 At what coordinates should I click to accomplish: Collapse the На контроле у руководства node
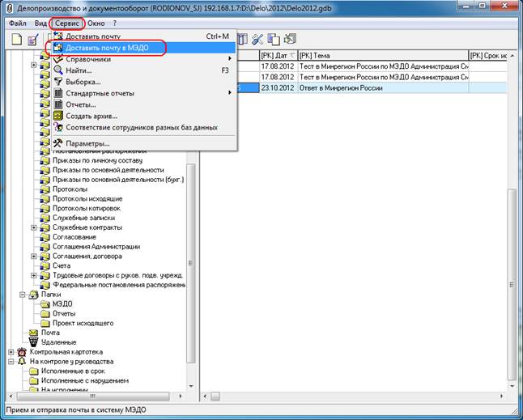click(11, 362)
